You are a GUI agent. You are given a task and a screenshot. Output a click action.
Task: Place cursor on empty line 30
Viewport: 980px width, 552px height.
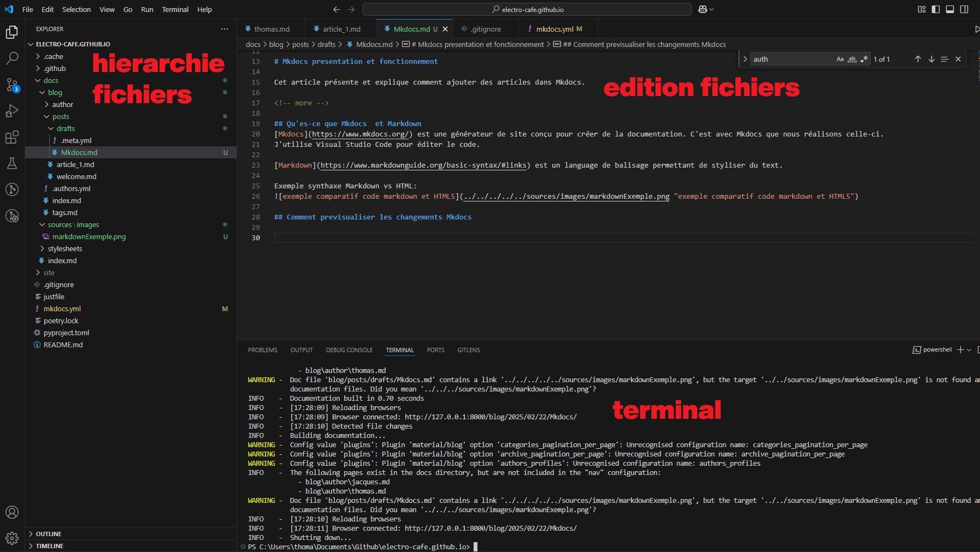click(x=623, y=238)
